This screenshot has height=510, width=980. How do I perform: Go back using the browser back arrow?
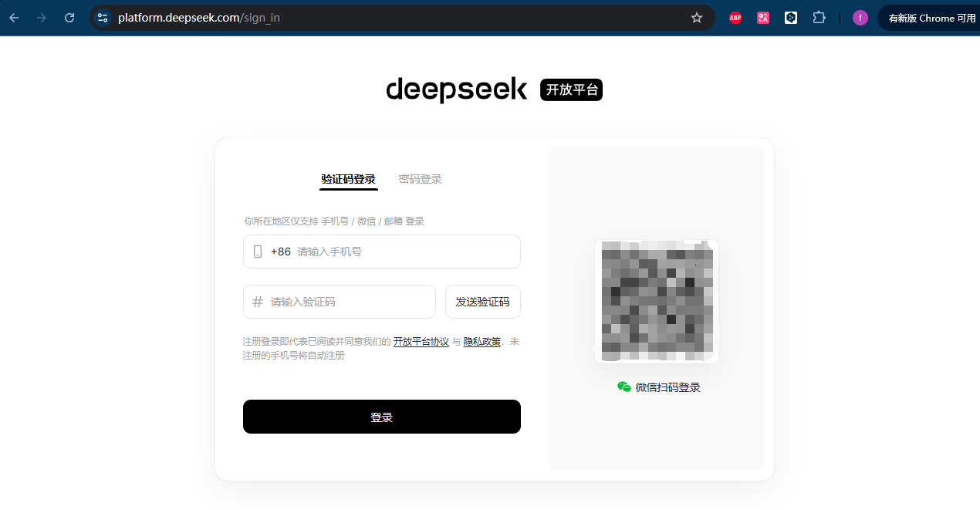(14, 18)
